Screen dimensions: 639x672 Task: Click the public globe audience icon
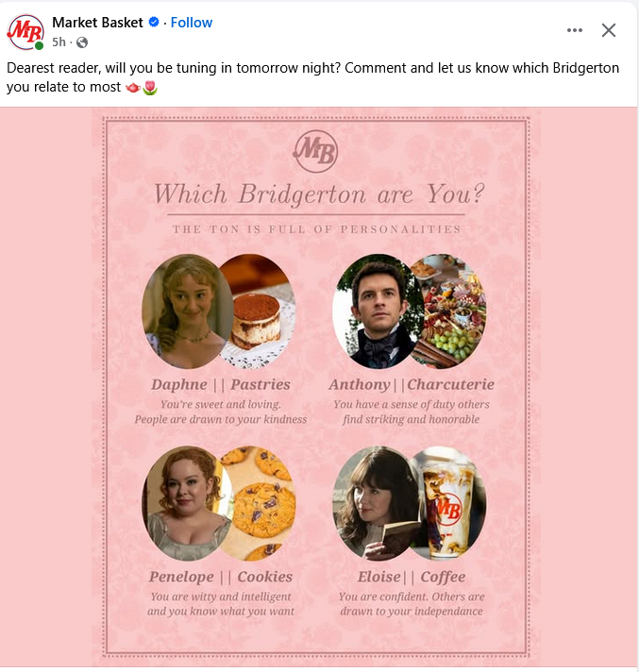point(81,42)
